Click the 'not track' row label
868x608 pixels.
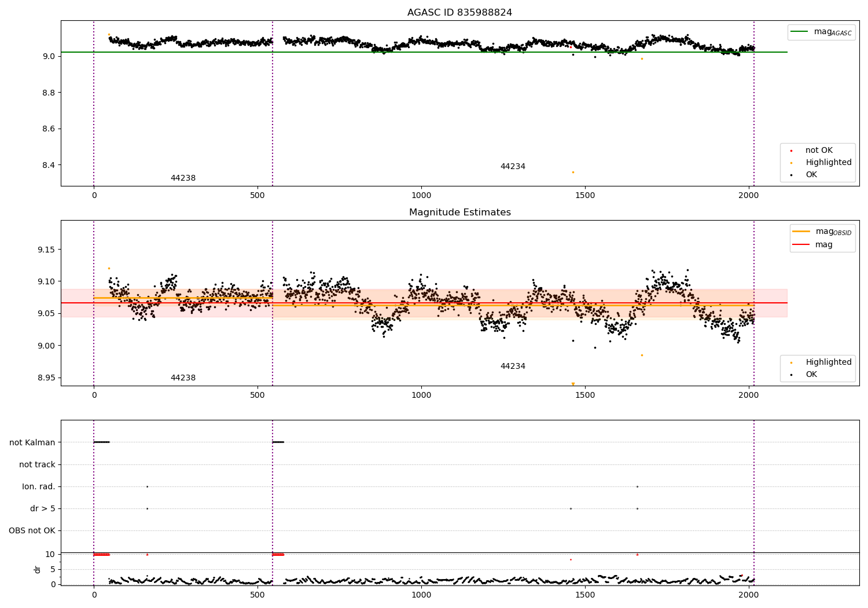tap(37, 464)
